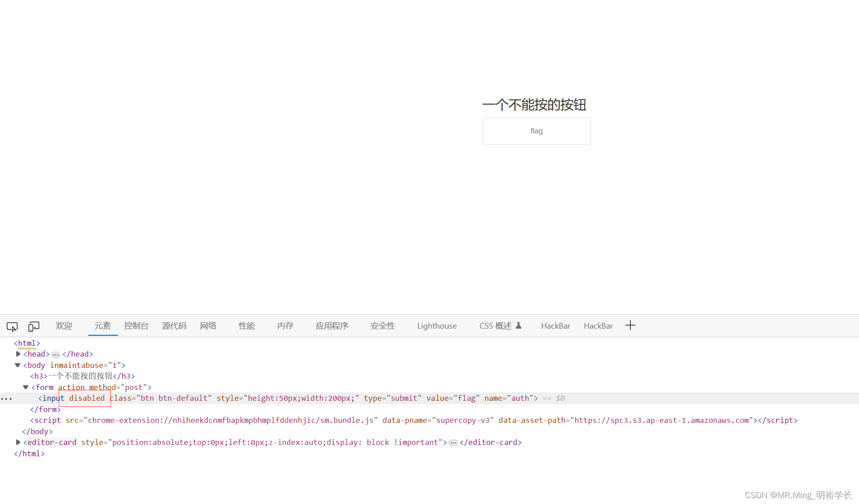Open the Lighthouse panel
The height and width of the screenshot is (504, 859).
point(437,325)
